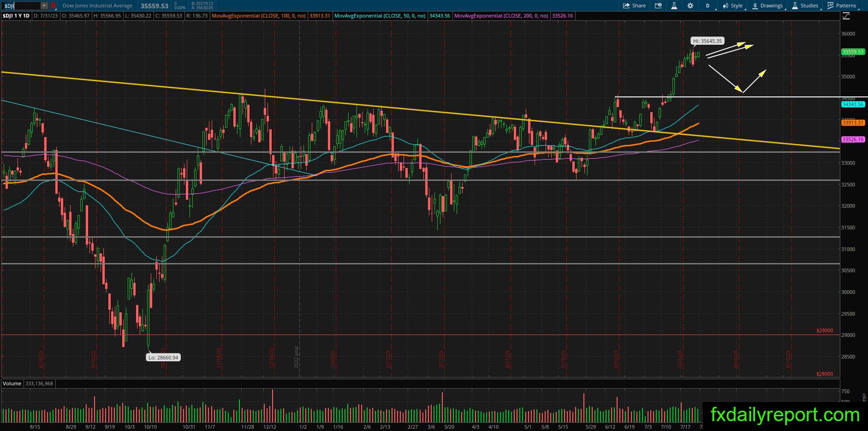Click the drawing tools icon below Patterns
Image resolution: width=868 pixels, height=431 pixels.
click(846, 16)
